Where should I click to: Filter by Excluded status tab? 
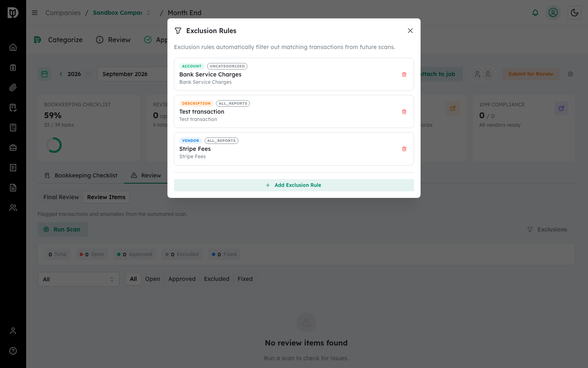pyautogui.click(x=216, y=279)
